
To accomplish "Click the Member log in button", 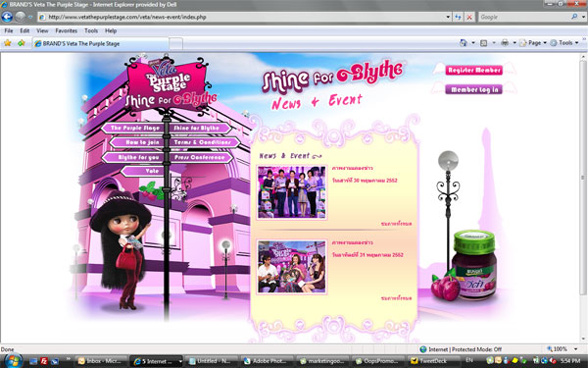I will coord(474,89).
